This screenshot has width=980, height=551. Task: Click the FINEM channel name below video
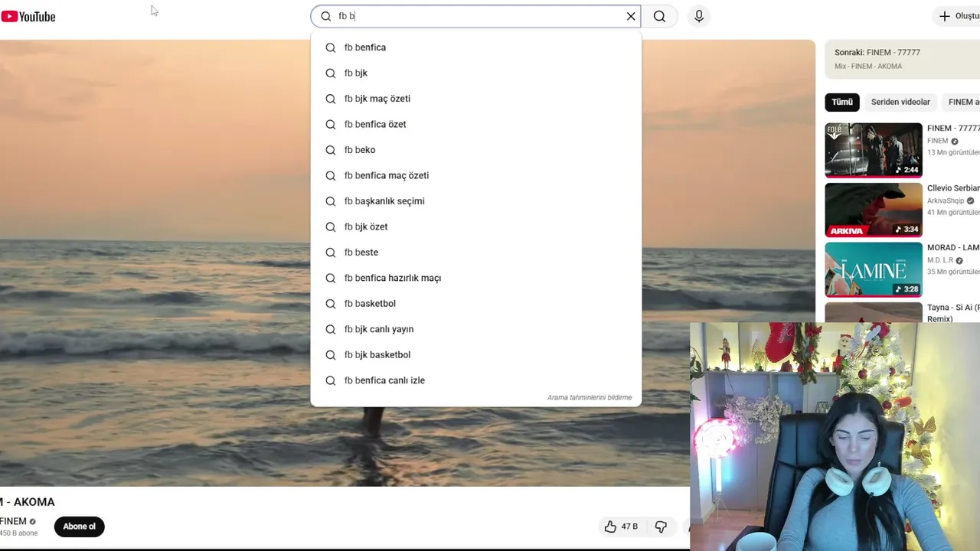(x=13, y=521)
